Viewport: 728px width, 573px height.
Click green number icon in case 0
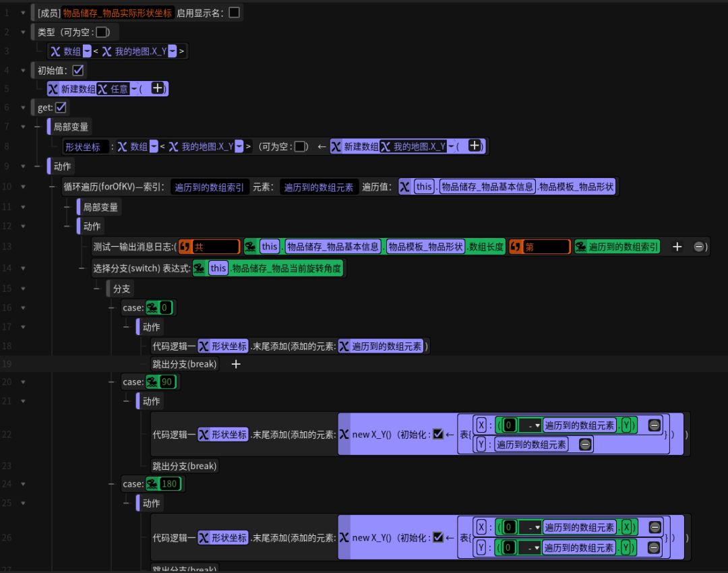click(152, 307)
